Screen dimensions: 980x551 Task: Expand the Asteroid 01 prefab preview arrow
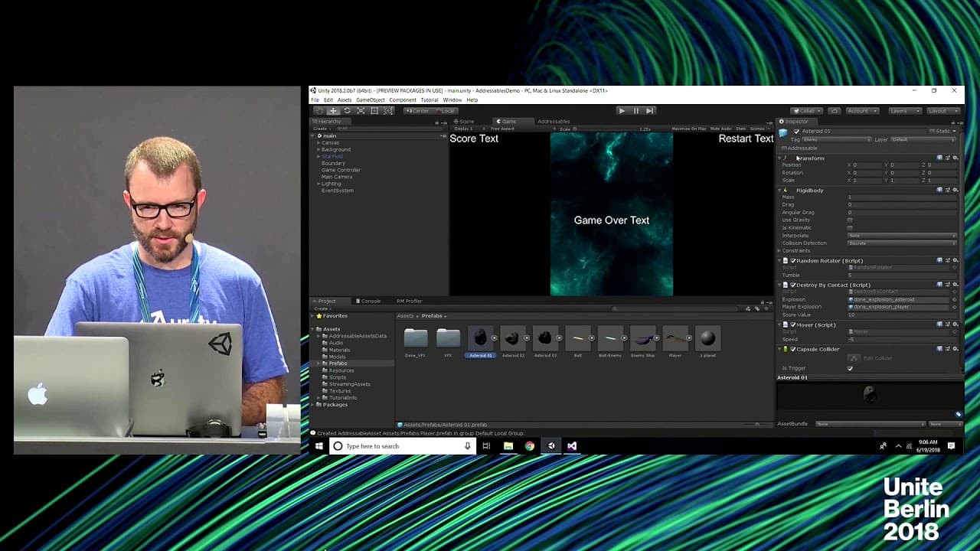pyautogui.click(x=494, y=338)
